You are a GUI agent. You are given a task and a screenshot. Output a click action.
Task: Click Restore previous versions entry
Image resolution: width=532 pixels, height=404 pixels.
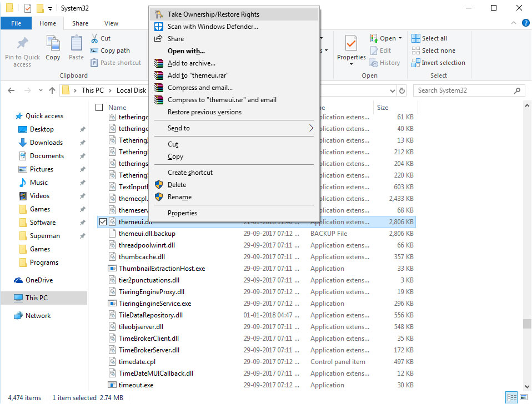[234, 112]
